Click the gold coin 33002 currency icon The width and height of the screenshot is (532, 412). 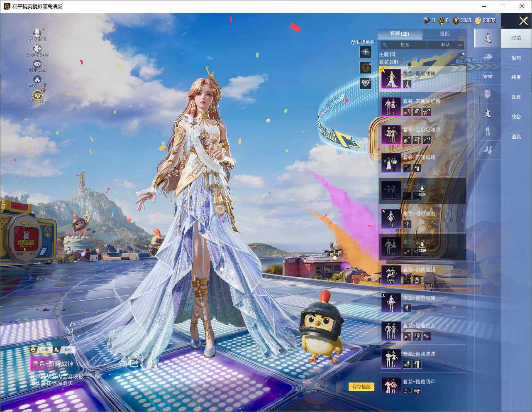click(478, 20)
